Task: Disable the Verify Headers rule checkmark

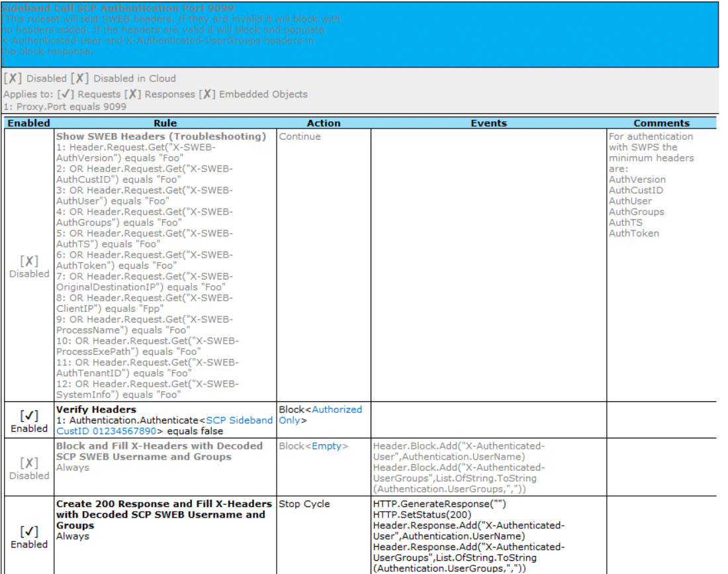Action: [x=29, y=416]
